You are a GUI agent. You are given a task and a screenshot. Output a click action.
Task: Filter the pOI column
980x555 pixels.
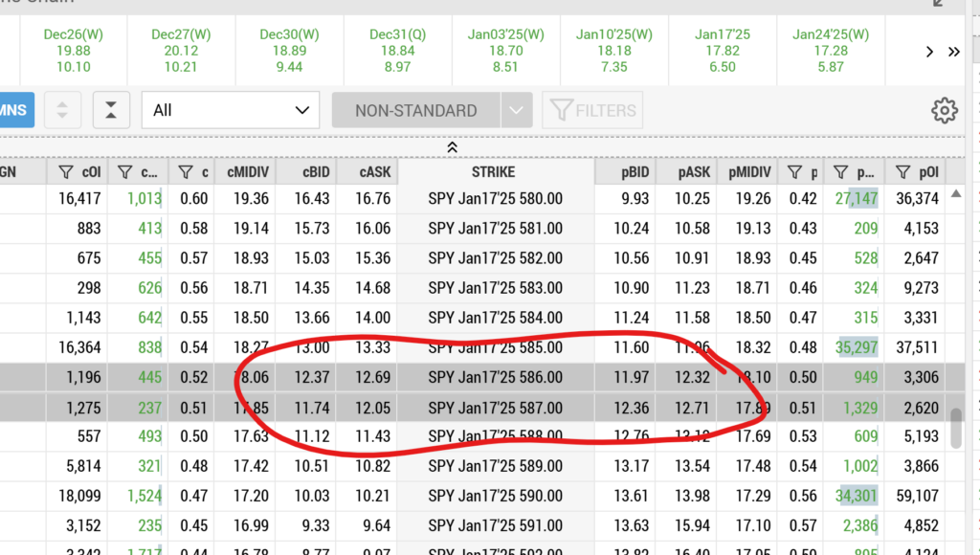[902, 172]
